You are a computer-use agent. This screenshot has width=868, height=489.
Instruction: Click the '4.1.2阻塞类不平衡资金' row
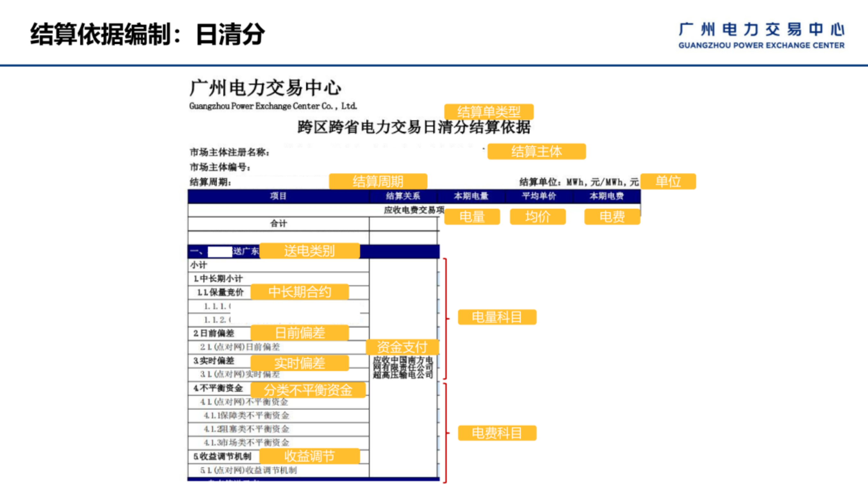(x=278, y=429)
